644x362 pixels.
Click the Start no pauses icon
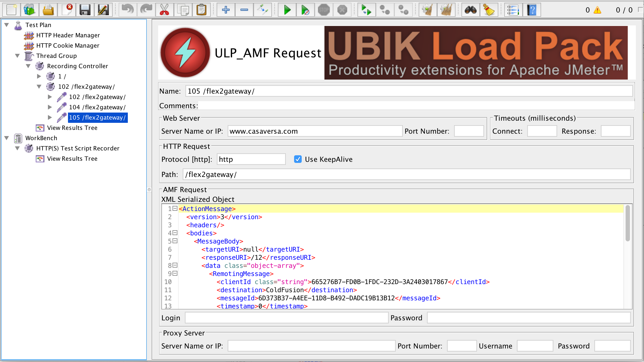pos(305,10)
